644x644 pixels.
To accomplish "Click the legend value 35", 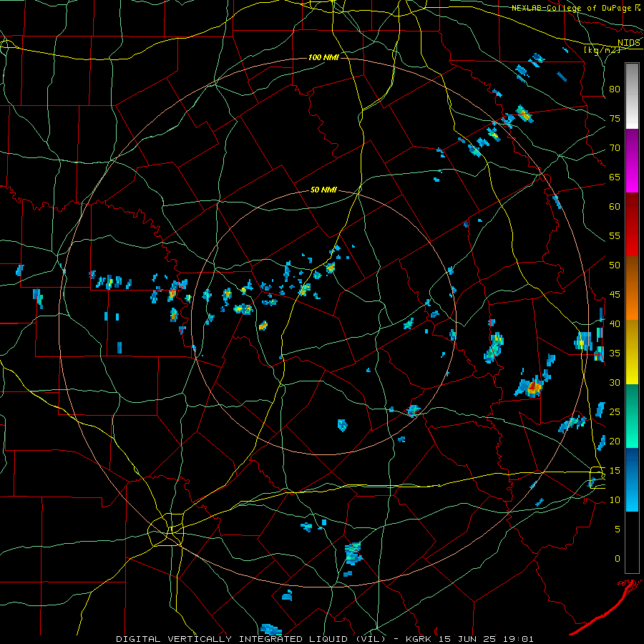I will coord(615,353).
